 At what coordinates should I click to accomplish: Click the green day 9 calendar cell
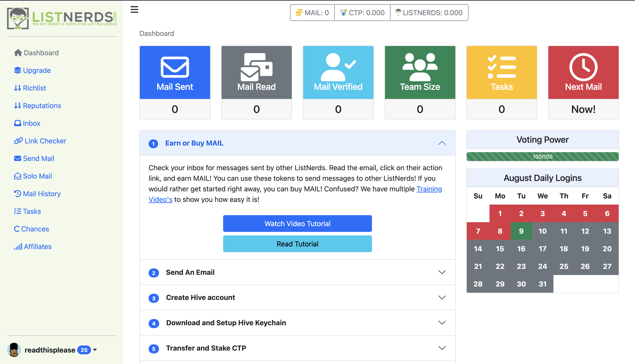(521, 231)
